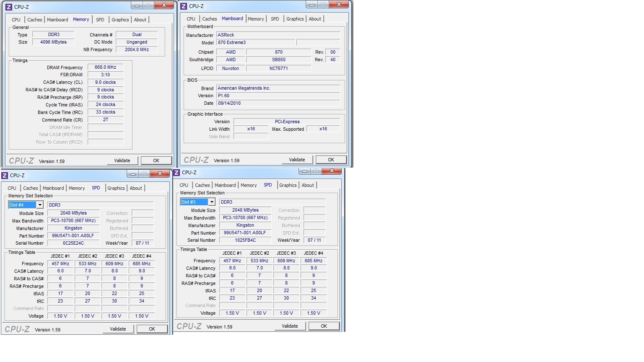Open Caches tab in Memory window

[34, 20]
